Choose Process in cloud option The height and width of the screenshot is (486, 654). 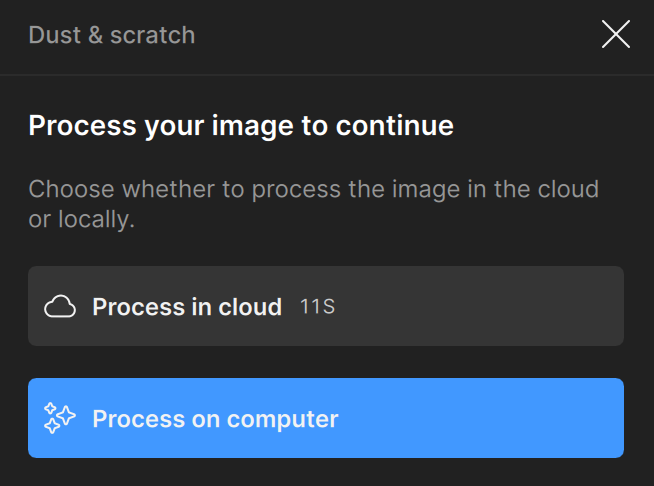(x=325, y=306)
